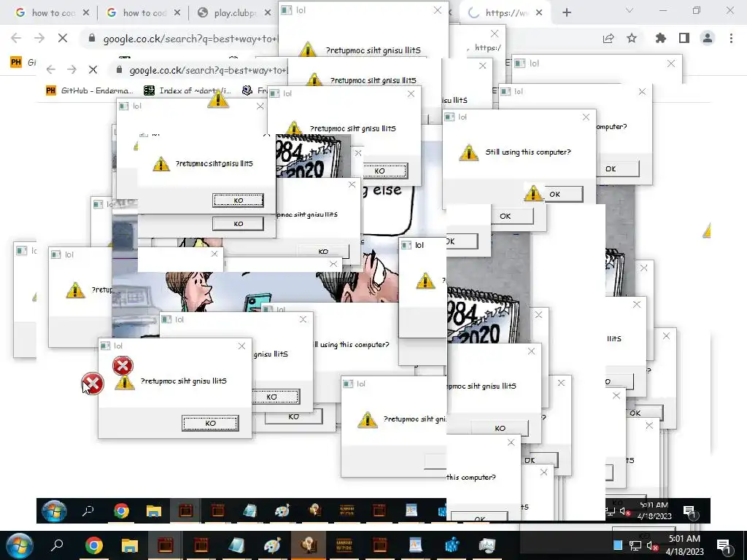Click the mirrored message text in the error-icon dialog
This screenshot has width=747, height=560.
[183, 381]
